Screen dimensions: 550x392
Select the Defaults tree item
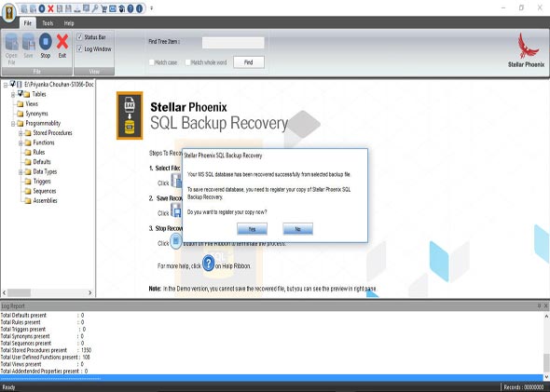(42, 162)
